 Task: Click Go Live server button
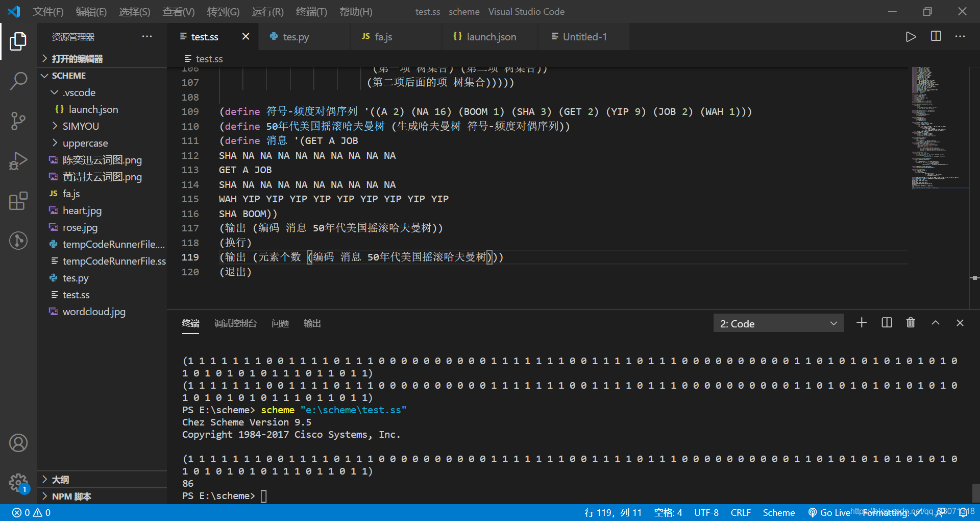829,513
